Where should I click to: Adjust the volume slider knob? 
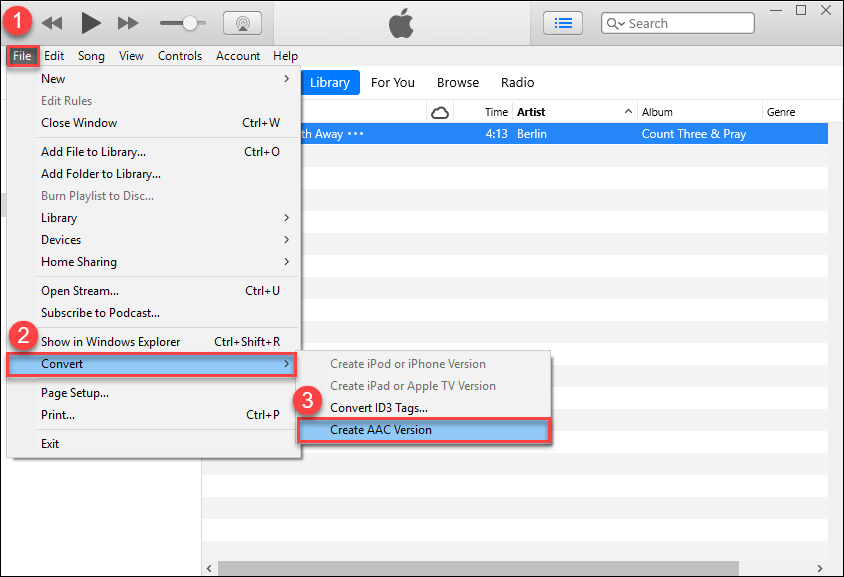(x=188, y=22)
